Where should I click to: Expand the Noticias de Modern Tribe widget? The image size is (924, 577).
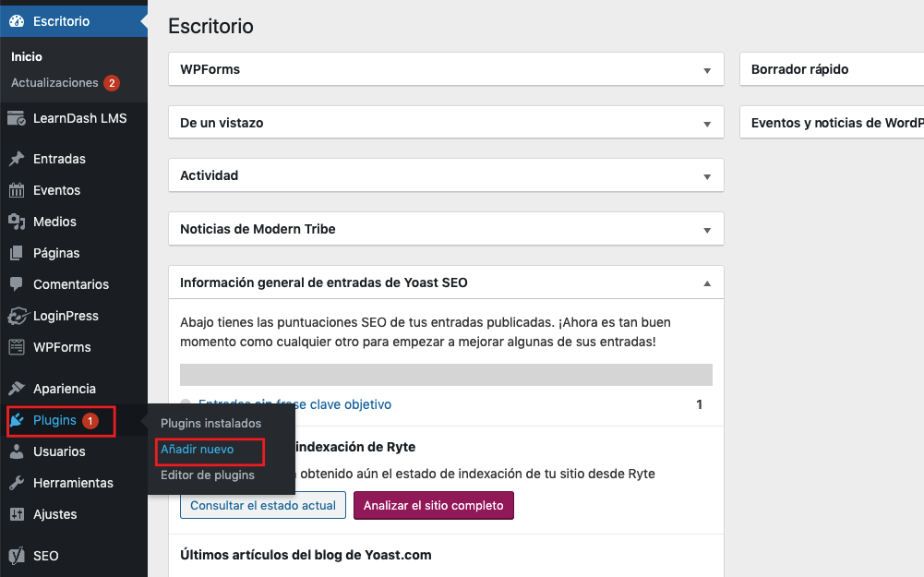coord(707,230)
